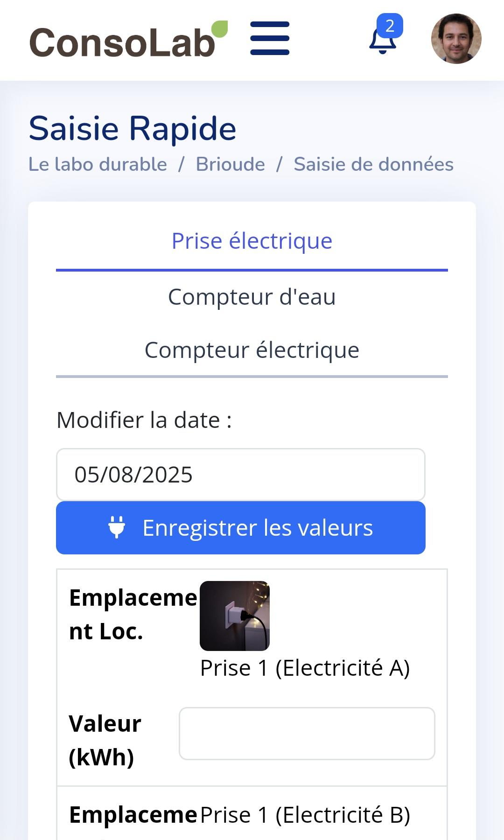Go to Le labo durable breadcrumb
Image resolution: width=504 pixels, height=840 pixels.
[98, 164]
